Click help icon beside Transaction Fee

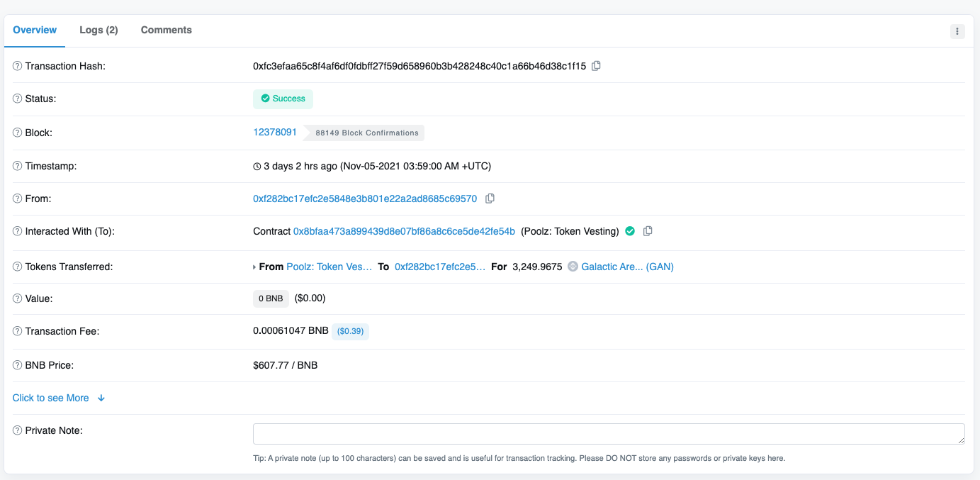pos(18,331)
